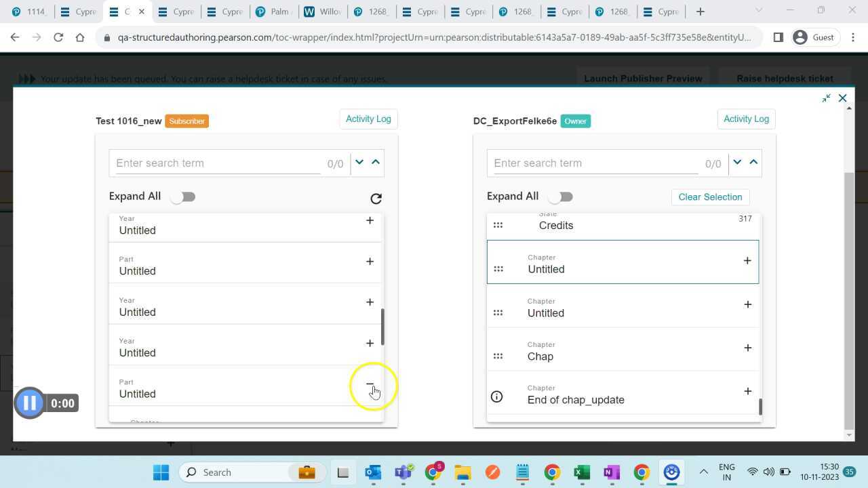Go to previous search result in right panel
Screen dimensions: 868x488
coord(753,162)
